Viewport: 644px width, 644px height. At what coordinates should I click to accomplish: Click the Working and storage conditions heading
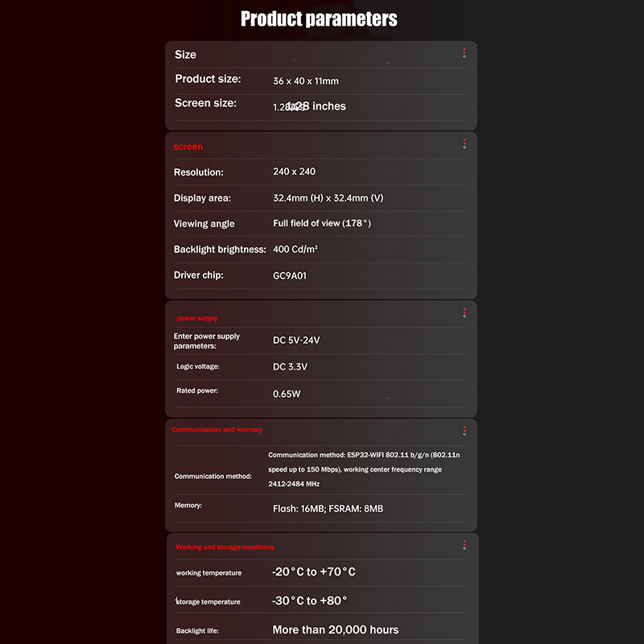coord(225,547)
